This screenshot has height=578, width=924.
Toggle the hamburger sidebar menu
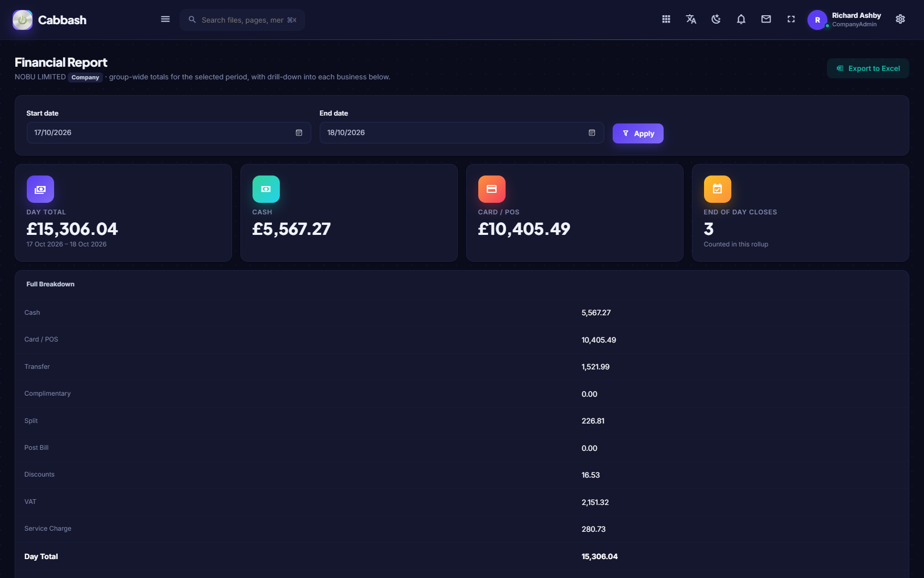click(165, 19)
